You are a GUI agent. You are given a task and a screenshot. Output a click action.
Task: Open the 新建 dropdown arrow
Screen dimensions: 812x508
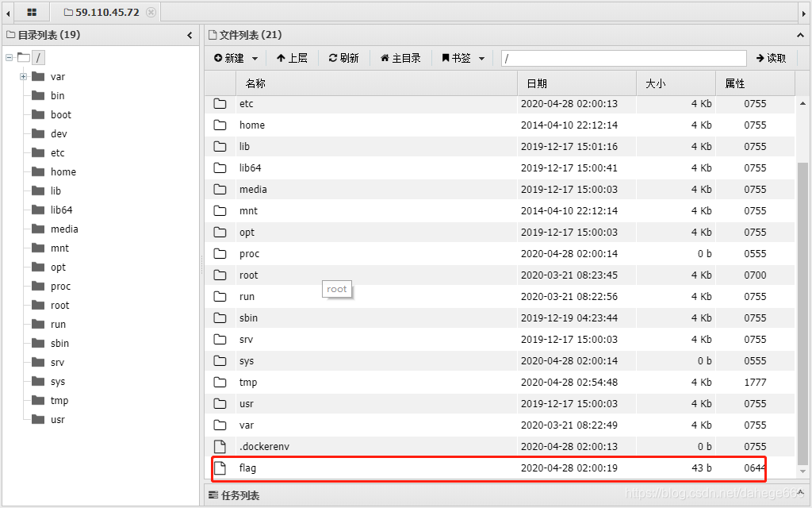pyautogui.click(x=254, y=57)
